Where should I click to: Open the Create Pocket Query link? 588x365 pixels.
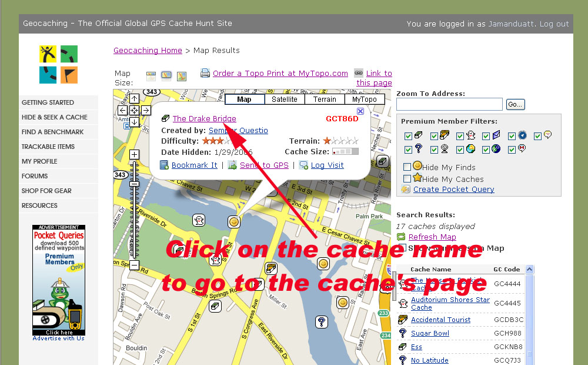coord(454,189)
